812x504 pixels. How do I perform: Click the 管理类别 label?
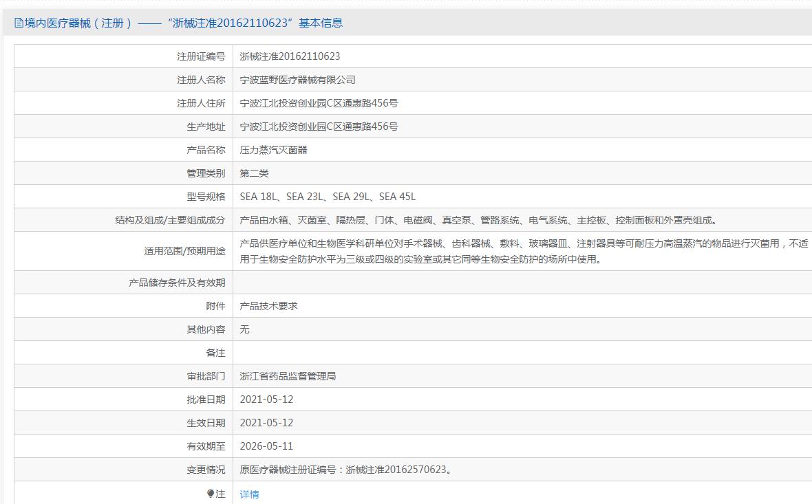[x=206, y=173]
